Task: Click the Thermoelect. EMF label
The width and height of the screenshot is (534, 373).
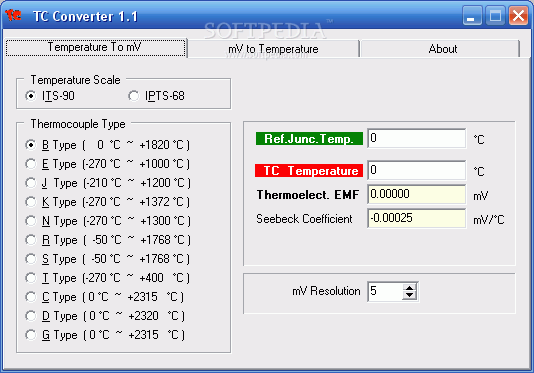Action: click(308, 195)
